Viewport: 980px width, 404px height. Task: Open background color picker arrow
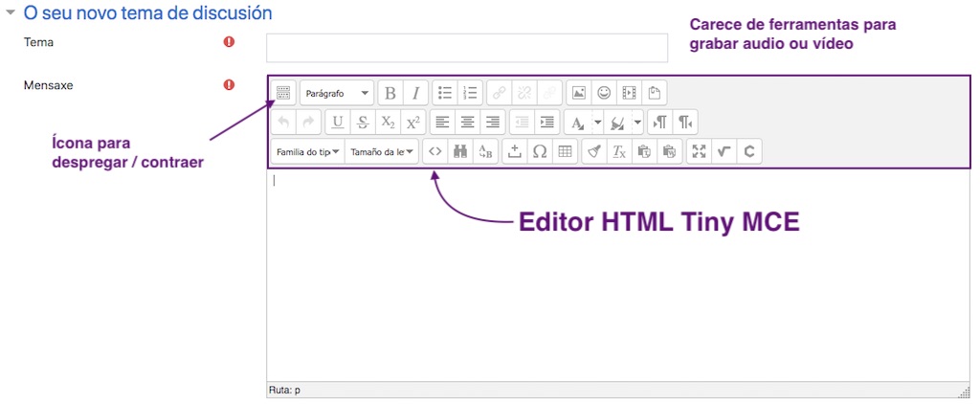(x=637, y=123)
